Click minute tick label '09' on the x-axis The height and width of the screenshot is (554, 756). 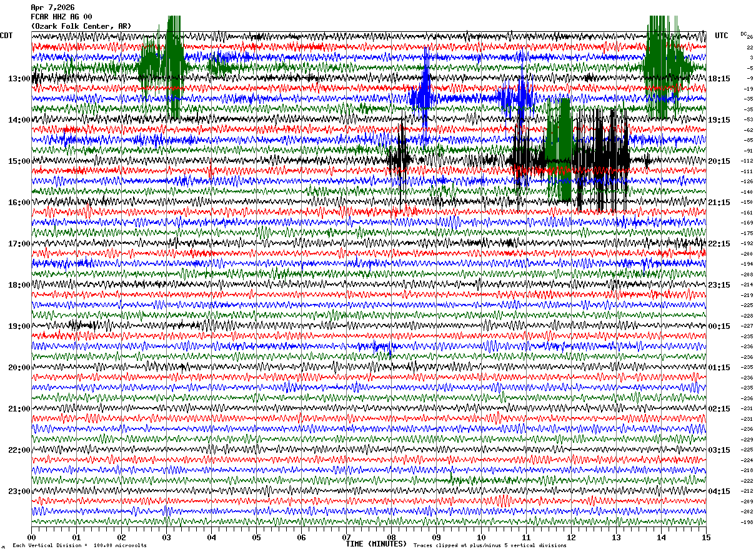point(437,537)
